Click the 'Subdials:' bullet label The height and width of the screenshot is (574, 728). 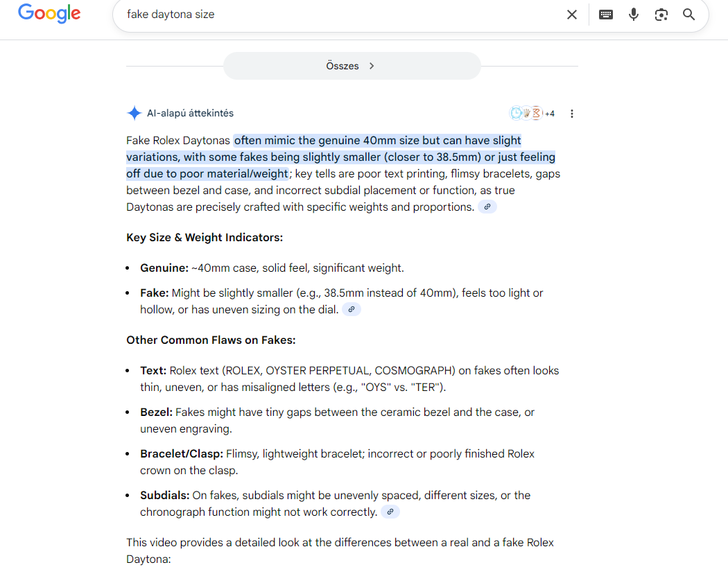pos(165,496)
